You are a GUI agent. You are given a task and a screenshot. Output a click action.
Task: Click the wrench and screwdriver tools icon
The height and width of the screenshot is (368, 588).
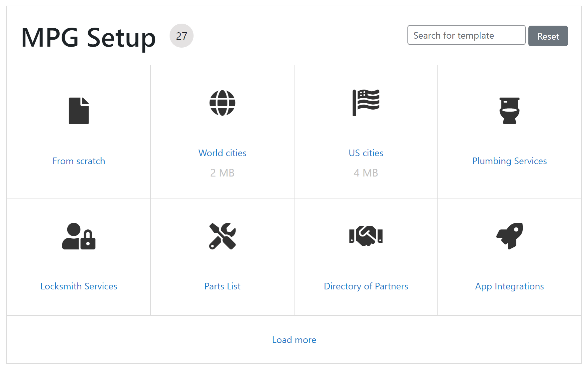point(222,236)
